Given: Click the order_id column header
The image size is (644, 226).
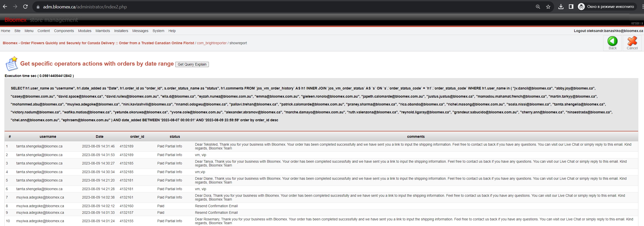Looking at the screenshot, I should pyautogui.click(x=137, y=137).
